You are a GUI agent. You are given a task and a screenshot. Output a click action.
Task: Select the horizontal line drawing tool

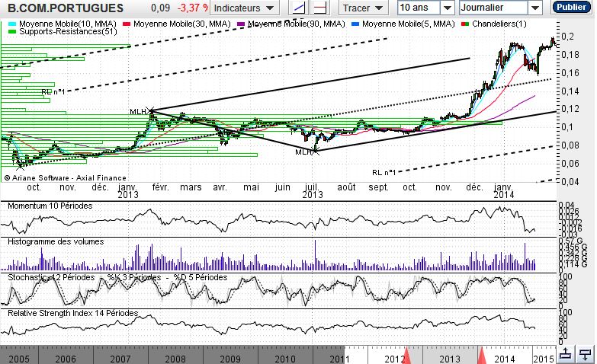(x=320, y=8)
